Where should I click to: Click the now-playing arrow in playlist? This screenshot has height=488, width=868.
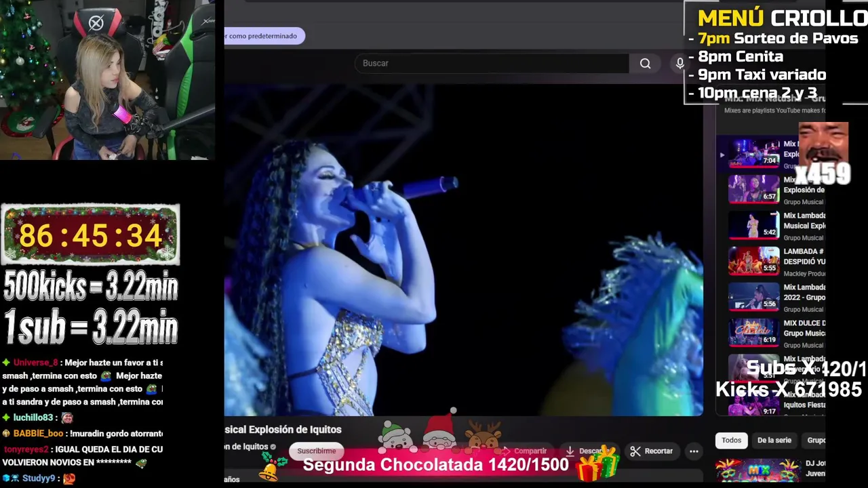[722, 155]
